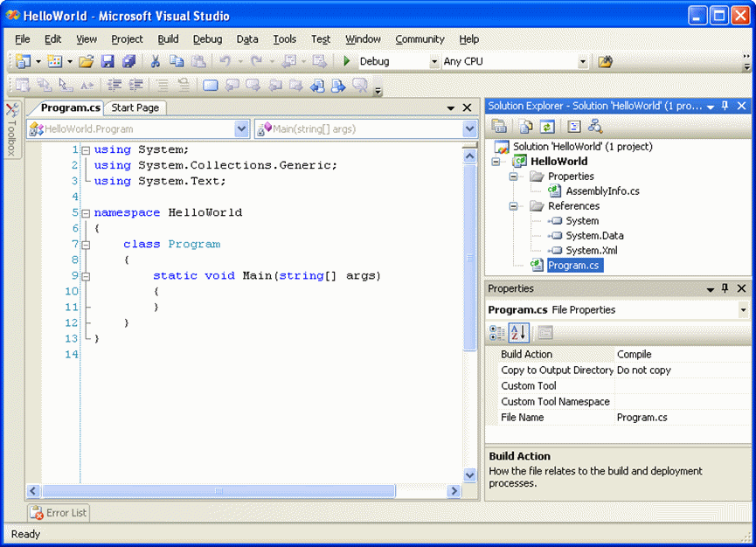Toggle auto-hide pin on Properties panel

pos(725,288)
